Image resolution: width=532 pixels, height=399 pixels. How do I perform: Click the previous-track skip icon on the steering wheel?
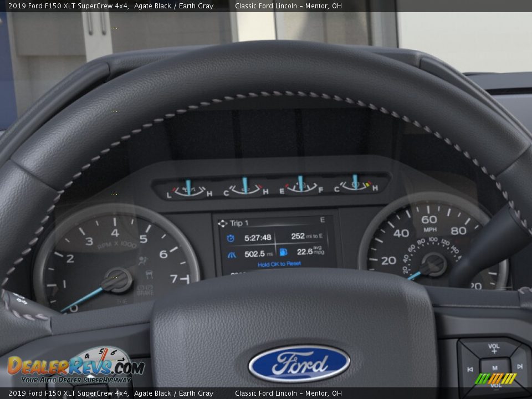(470, 369)
